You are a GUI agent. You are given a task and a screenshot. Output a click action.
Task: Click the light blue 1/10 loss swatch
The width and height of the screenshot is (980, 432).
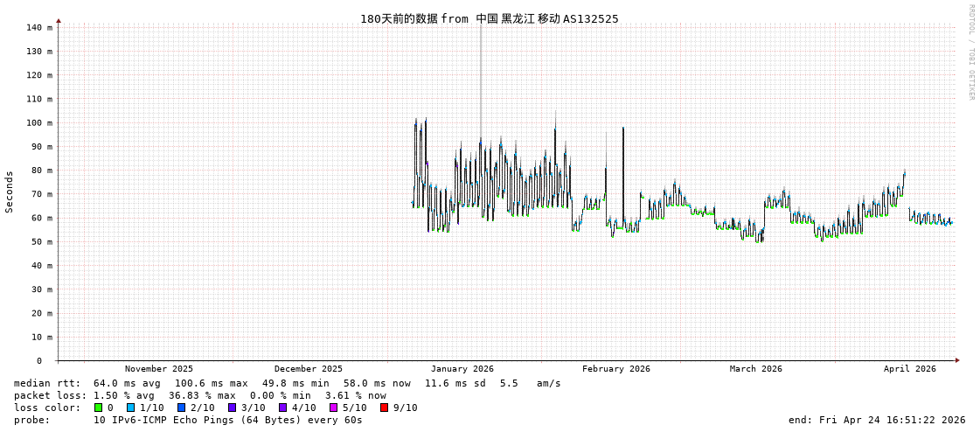coord(131,408)
